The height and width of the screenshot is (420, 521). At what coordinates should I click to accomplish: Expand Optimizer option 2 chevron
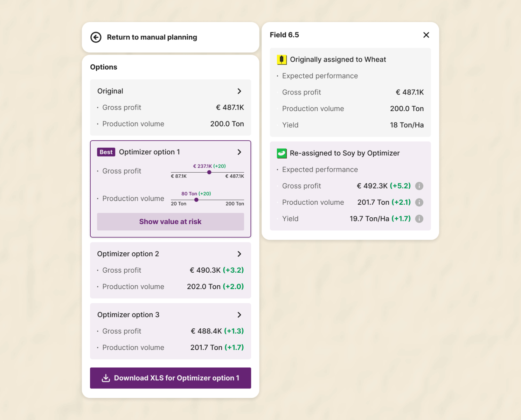[x=239, y=254]
